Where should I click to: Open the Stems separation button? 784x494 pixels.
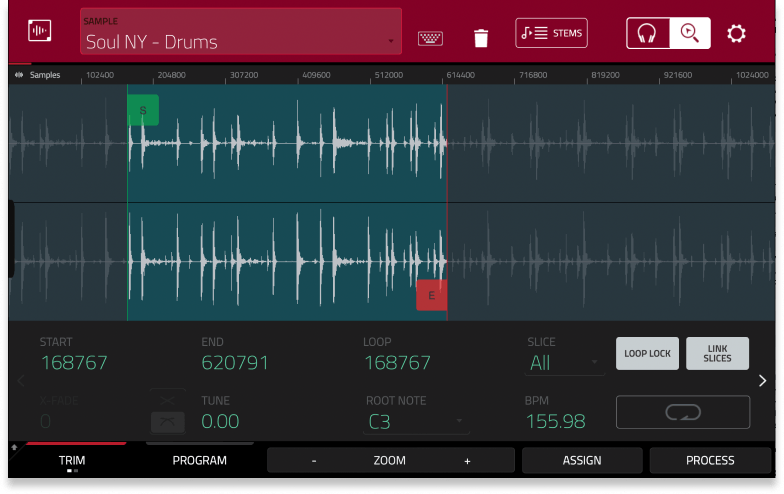551,33
